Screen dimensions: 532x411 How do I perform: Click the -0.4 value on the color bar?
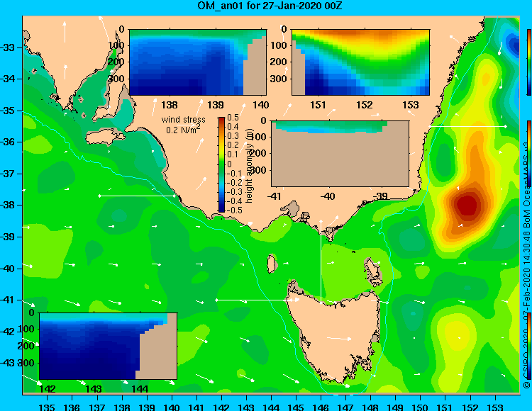pos(234,201)
